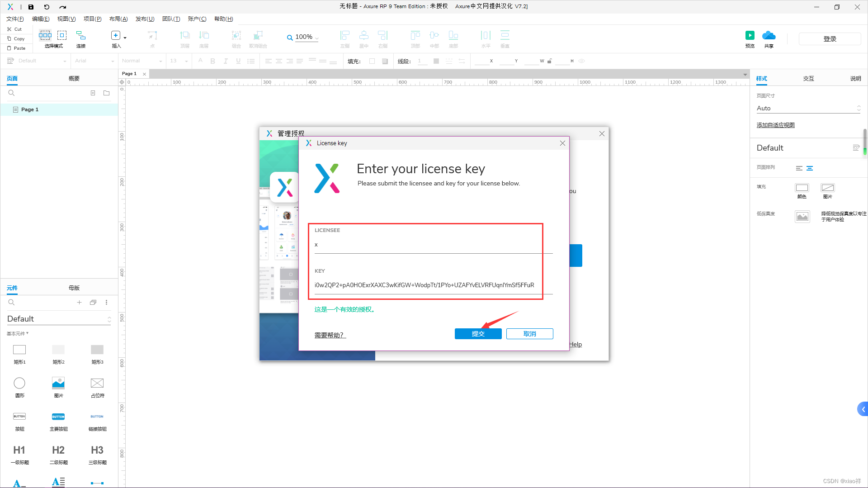Click the 左侧 align left icon
The image size is (868, 488).
point(345,35)
